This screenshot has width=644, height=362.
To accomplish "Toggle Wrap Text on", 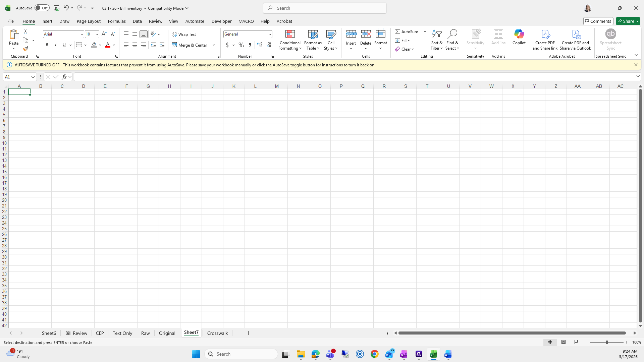I will [184, 34].
